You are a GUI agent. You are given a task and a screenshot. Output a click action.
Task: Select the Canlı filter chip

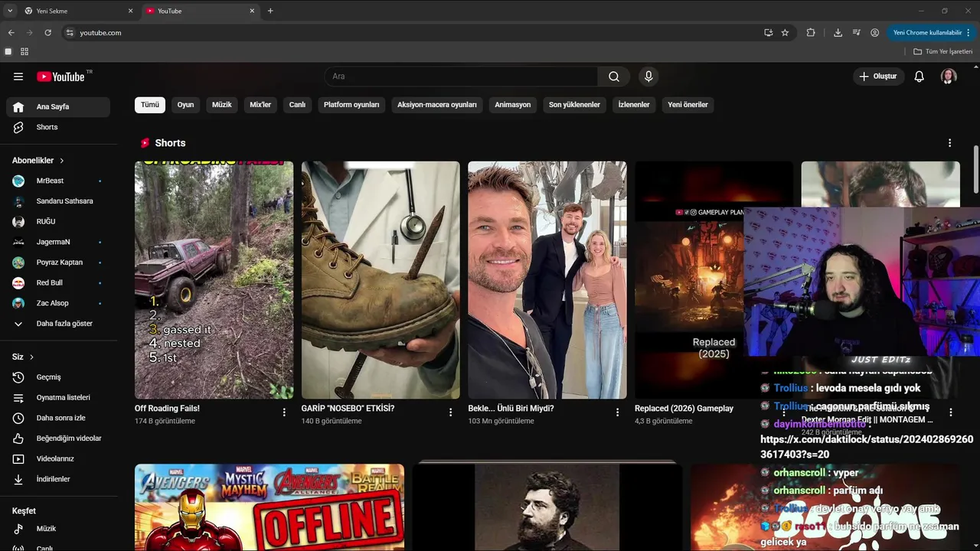(297, 105)
